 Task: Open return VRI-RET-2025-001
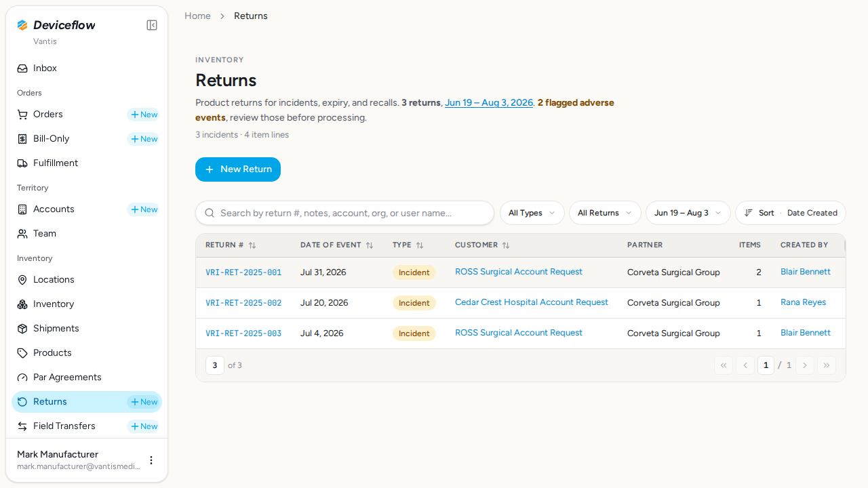click(243, 272)
